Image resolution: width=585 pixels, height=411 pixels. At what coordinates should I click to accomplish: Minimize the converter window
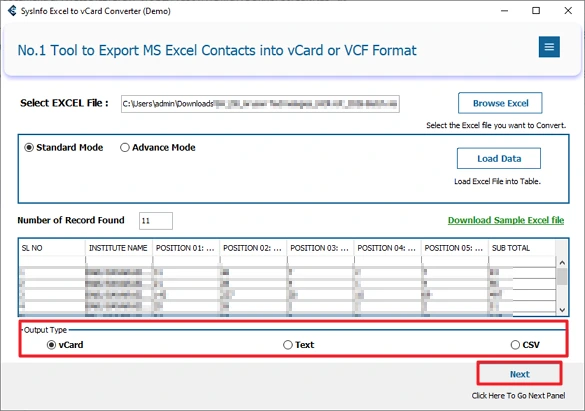(x=504, y=11)
